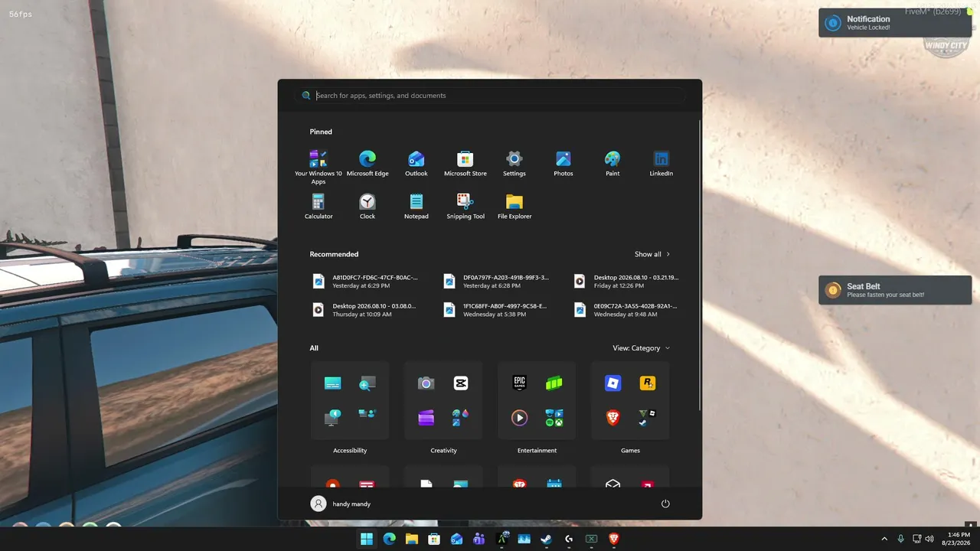Image resolution: width=980 pixels, height=551 pixels.
Task: Open recommended file A81D0FC7-FD6C-47CF-B0AC
Action: click(x=365, y=281)
